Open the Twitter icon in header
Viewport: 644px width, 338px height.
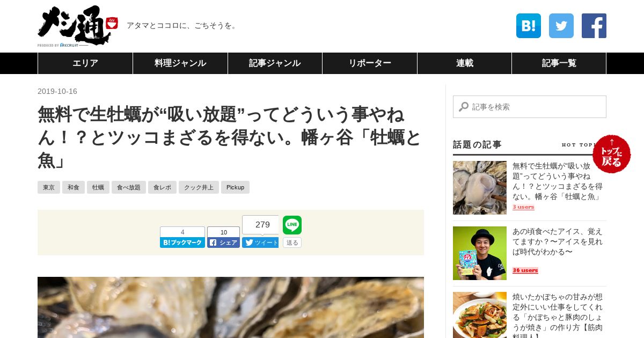[561, 26]
